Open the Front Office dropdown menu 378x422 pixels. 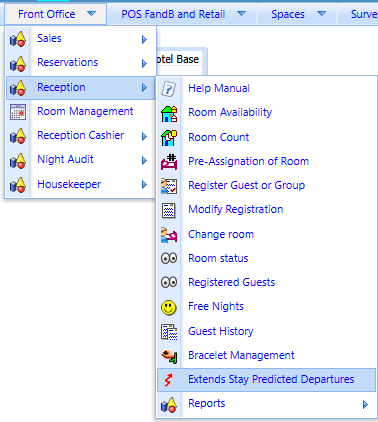click(x=55, y=14)
